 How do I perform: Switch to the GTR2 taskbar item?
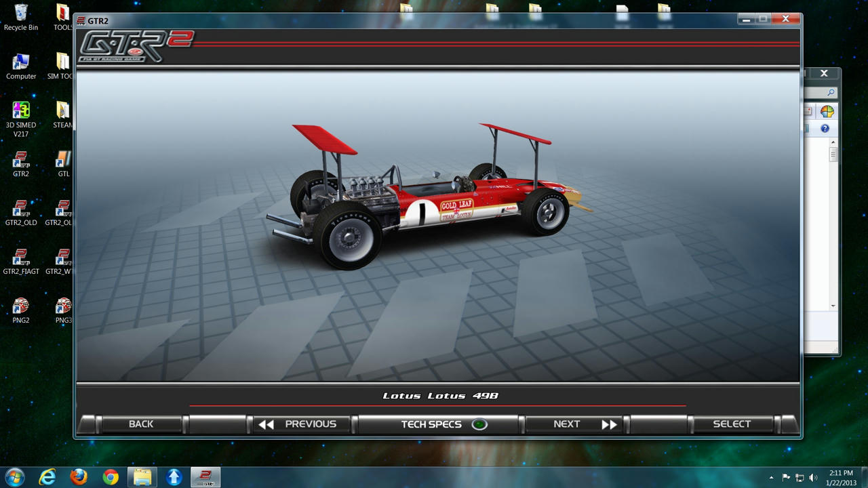point(205,477)
